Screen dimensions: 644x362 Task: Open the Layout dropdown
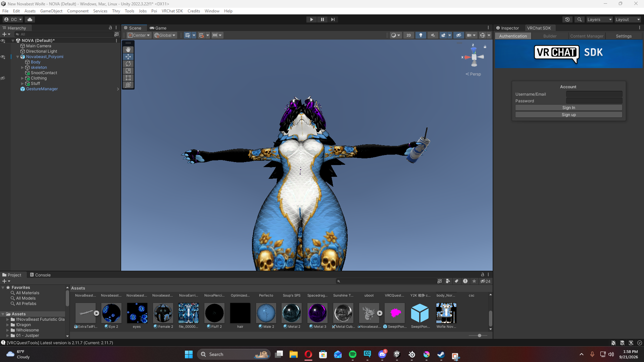tap(628, 19)
